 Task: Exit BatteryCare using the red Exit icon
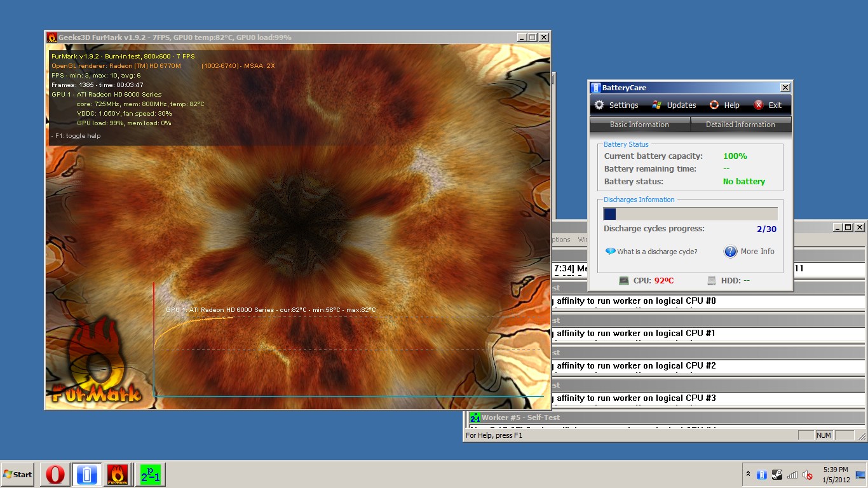(759, 105)
